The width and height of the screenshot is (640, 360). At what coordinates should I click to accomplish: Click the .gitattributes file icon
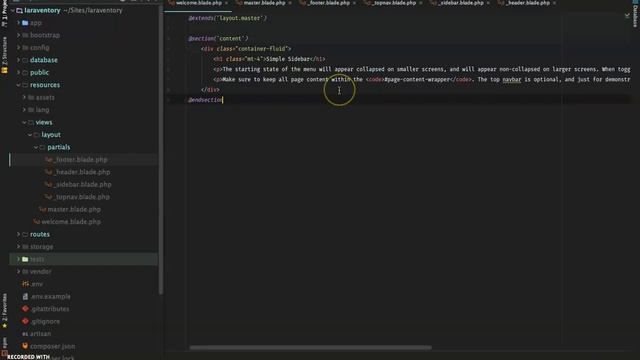click(x=25, y=309)
